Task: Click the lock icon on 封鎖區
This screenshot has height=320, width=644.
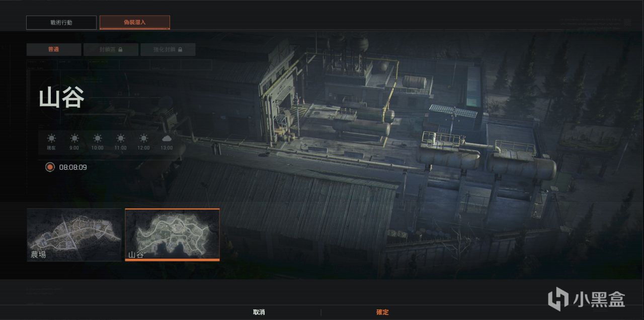Action: coord(120,50)
